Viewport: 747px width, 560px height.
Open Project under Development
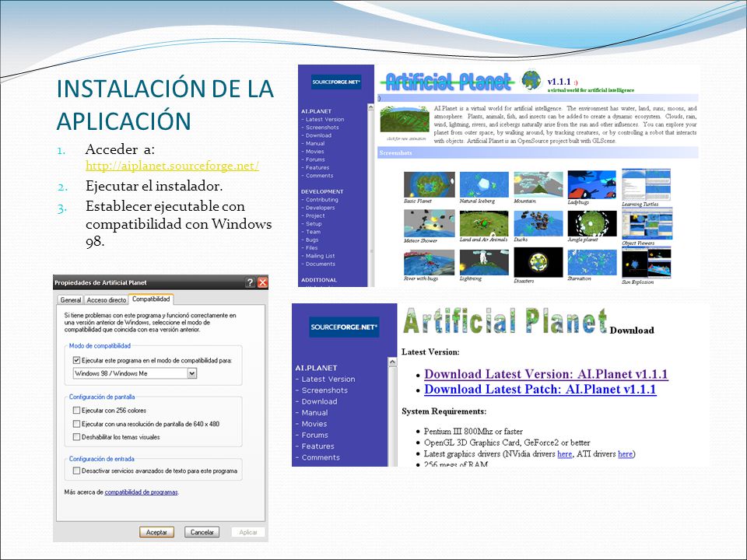tap(315, 215)
